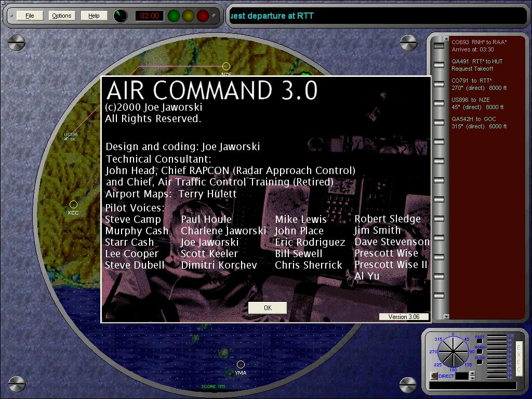Choose the 2K altitude bar
The height and width of the screenshot is (399, 532).
497,373
